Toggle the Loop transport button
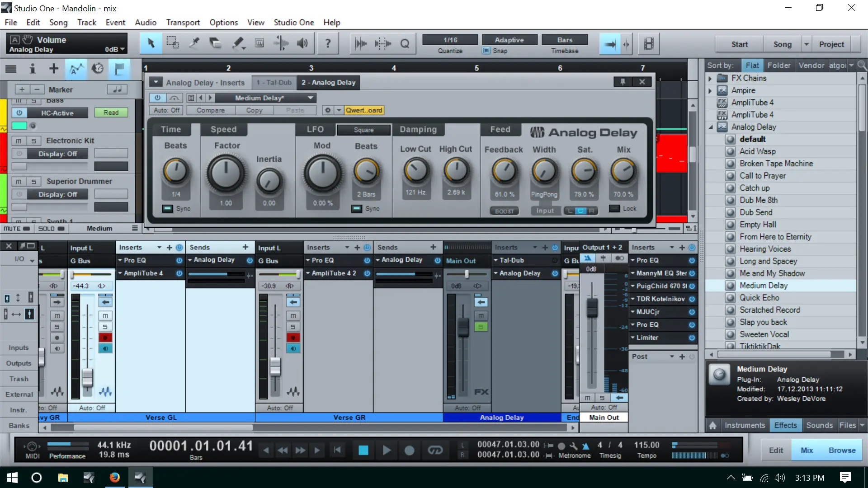This screenshot has width=868, height=488. (x=435, y=450)
